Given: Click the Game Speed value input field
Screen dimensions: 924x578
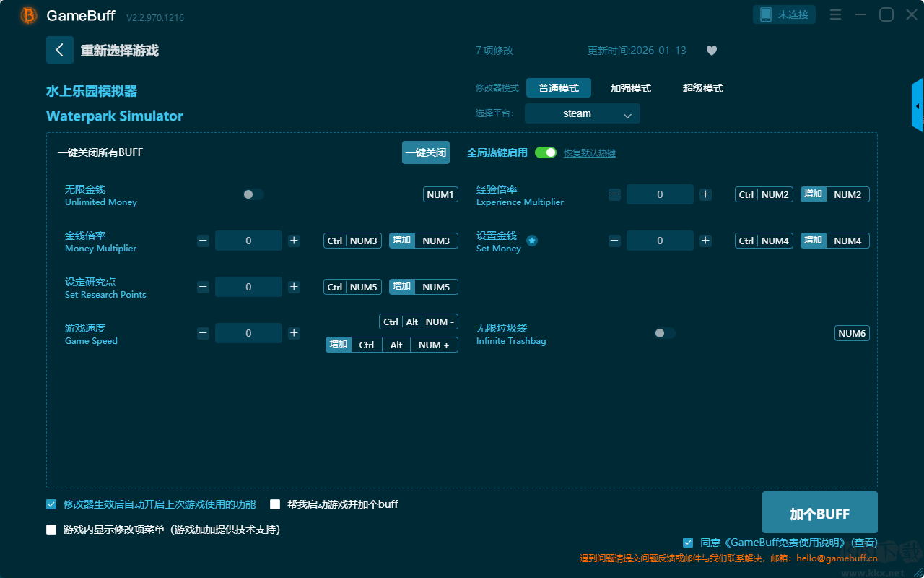Looking at the screenshot, I should [248, 333].
